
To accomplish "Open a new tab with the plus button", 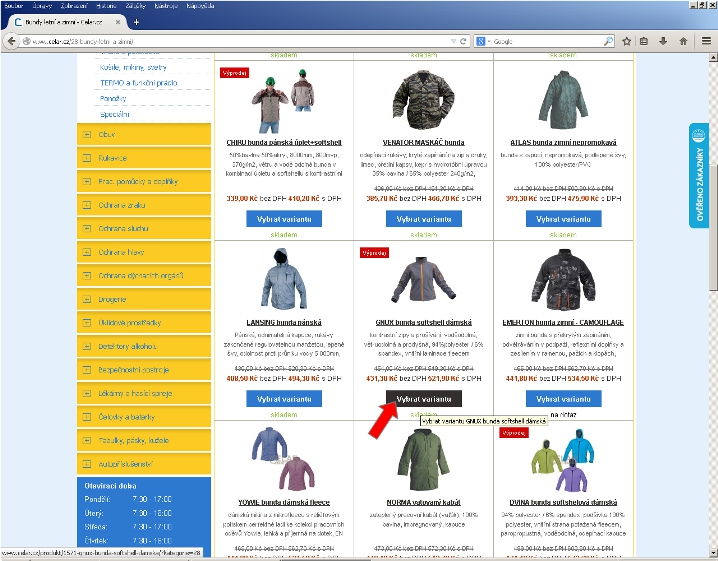I will click(x=136, y=22).
